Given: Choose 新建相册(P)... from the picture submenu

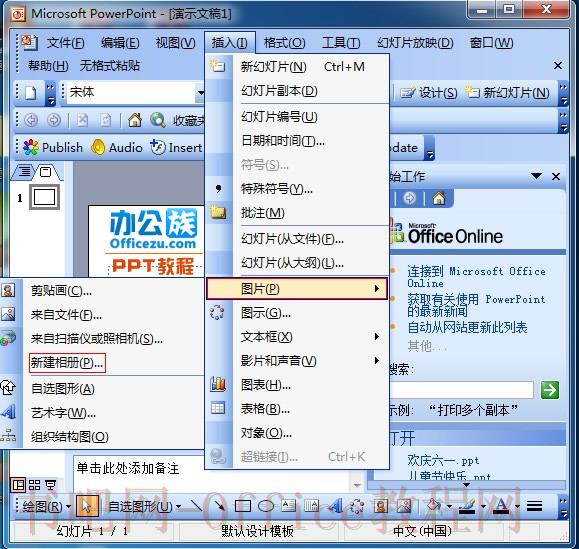Looking at the screenshot, I should [67, 363].
